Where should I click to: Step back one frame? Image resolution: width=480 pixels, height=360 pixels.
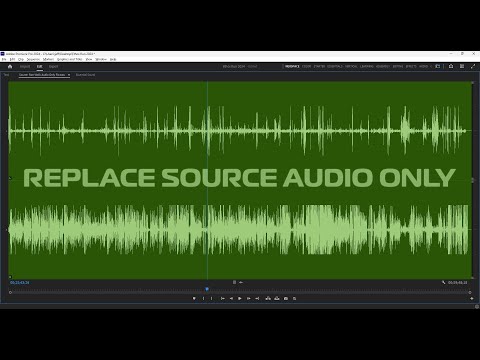[x=231, y=298]
